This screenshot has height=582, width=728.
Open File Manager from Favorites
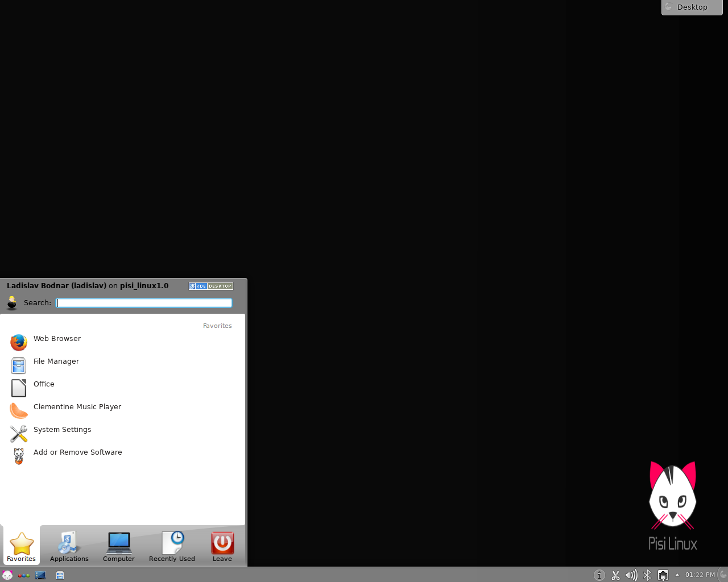[x=122, y=365]
